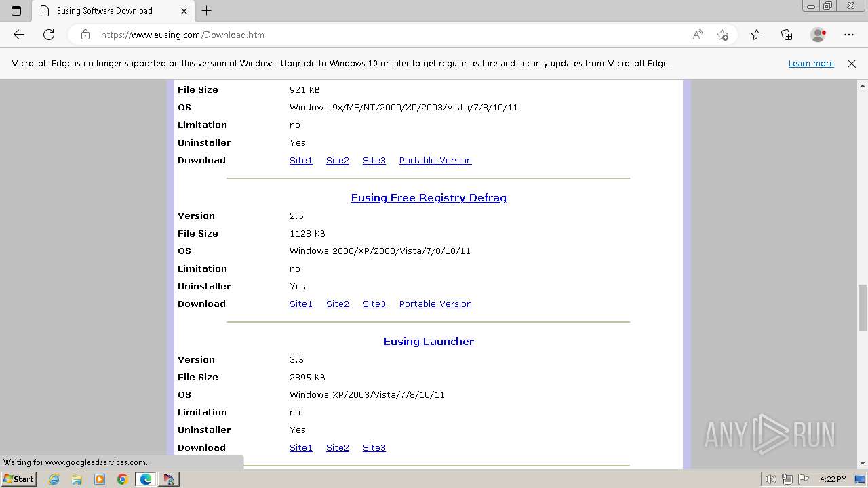Select the 1128 KB file size value
Image resolution: width=868 pixels, height=488 pixels.
point(307,234)
